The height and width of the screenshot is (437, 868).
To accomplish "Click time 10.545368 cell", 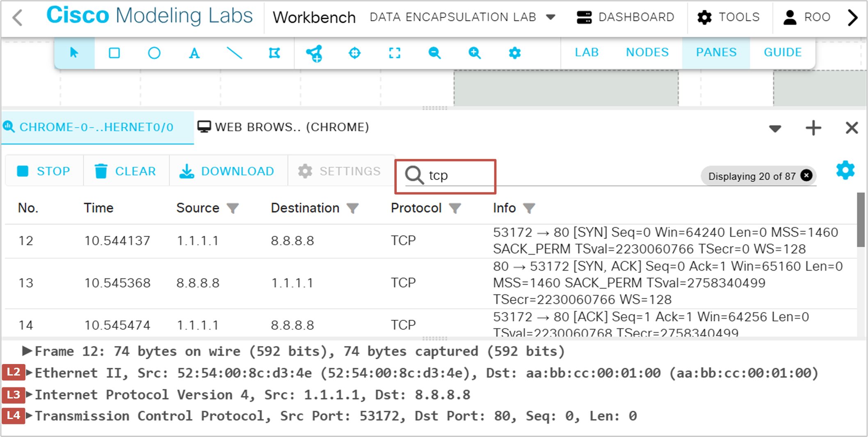I will click(117, 283).
